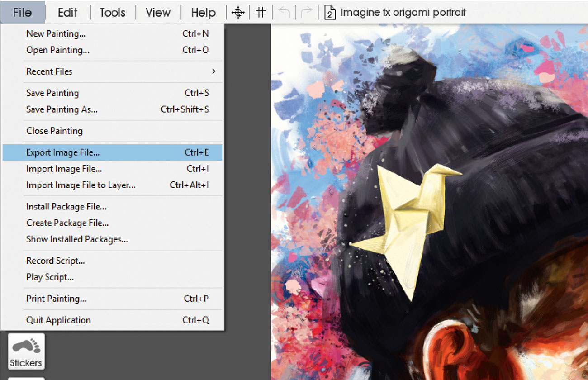
Task: Choose Print Painting... entry
Action: pyautogui.click(x=112, y=299)
